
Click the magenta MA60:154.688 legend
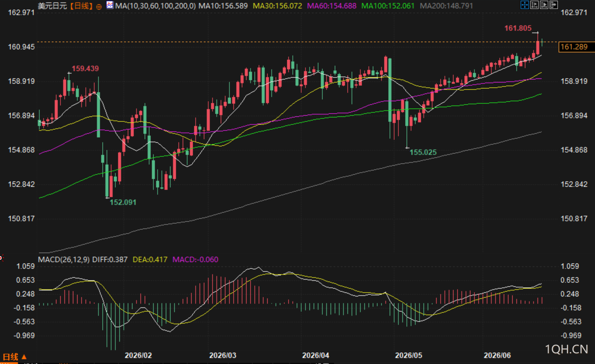point(331,6)
